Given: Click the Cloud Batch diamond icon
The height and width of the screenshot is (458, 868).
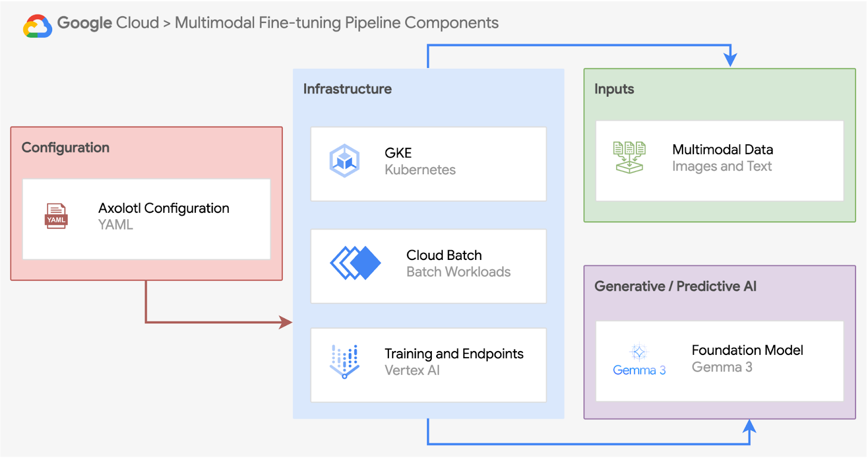Looking at the screenshot, I should (355, 263).
